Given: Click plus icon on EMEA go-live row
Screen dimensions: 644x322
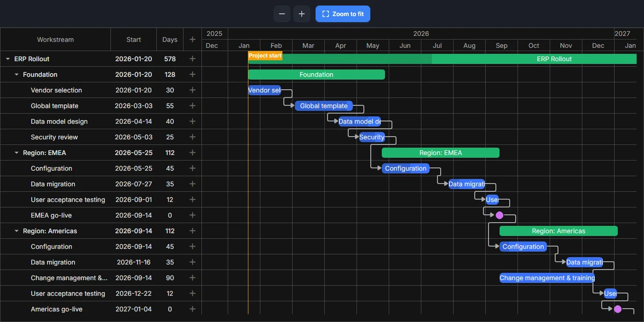Looking at the screenshot, I should pyautogui.click(x=192, y=215).
